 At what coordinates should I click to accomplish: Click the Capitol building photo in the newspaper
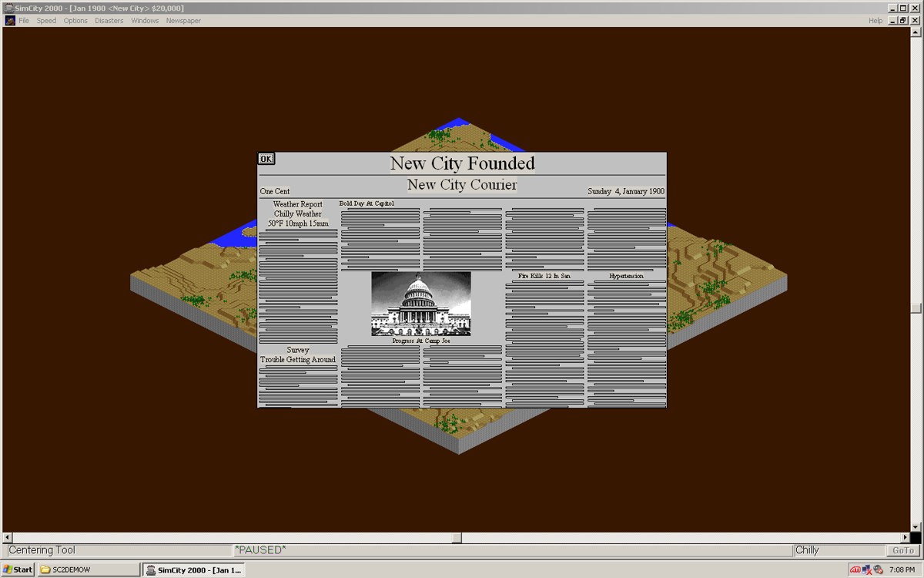point(420,304)
